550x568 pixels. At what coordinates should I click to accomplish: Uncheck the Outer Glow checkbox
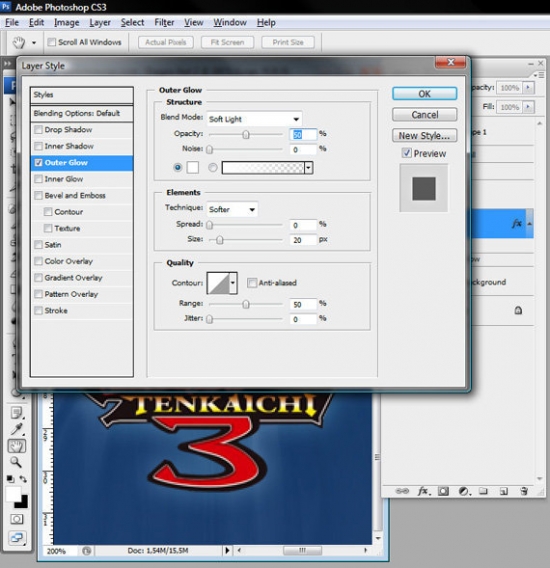tap(38, 163)
